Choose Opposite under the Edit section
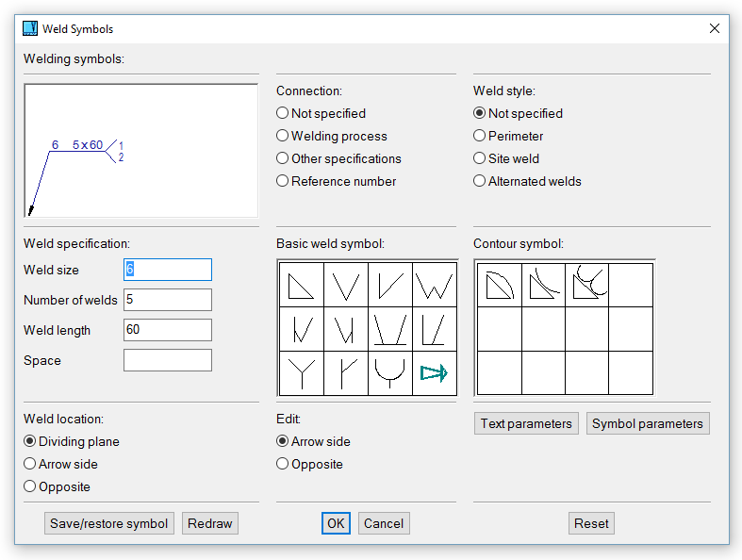 click(x=283, y=464)
